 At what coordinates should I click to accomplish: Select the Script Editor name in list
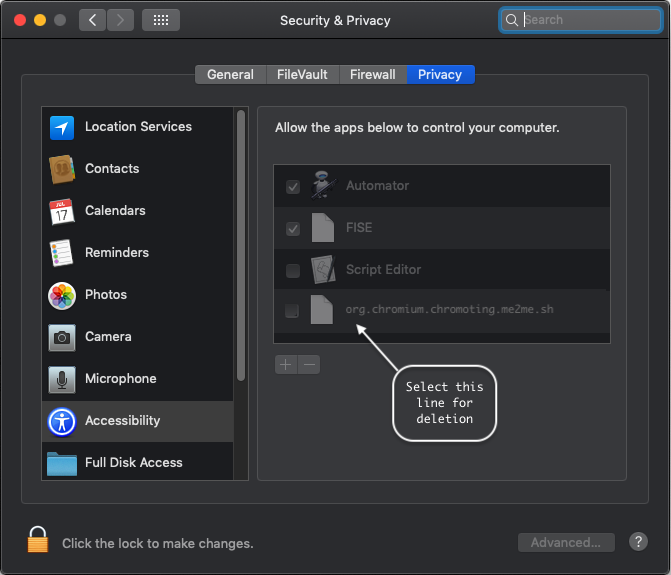(383, 270)
